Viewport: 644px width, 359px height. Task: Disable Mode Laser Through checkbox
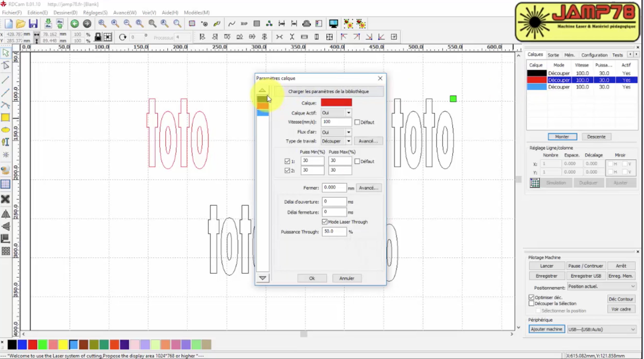(325, 222)
